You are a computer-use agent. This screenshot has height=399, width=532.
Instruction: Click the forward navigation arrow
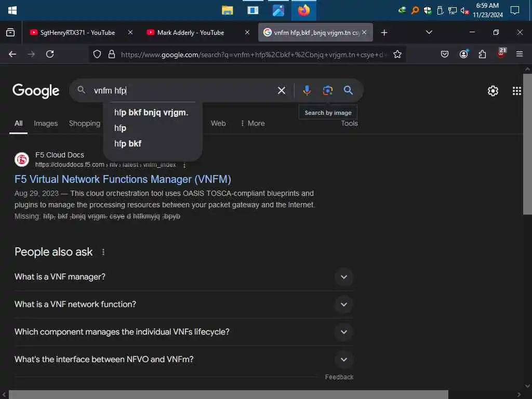pyautogui.click(x=31, y=54)
